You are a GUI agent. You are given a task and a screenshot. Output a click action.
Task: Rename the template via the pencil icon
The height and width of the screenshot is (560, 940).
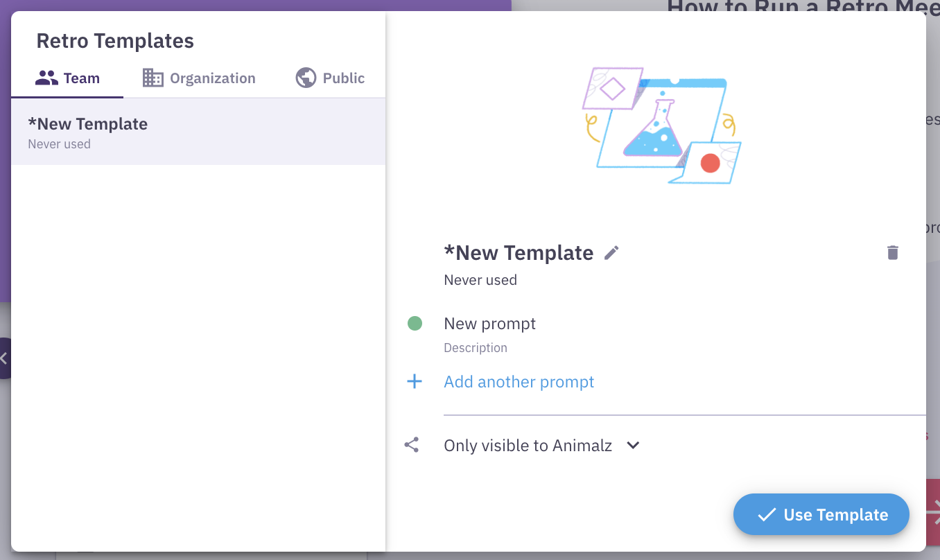tap(611, 253)
